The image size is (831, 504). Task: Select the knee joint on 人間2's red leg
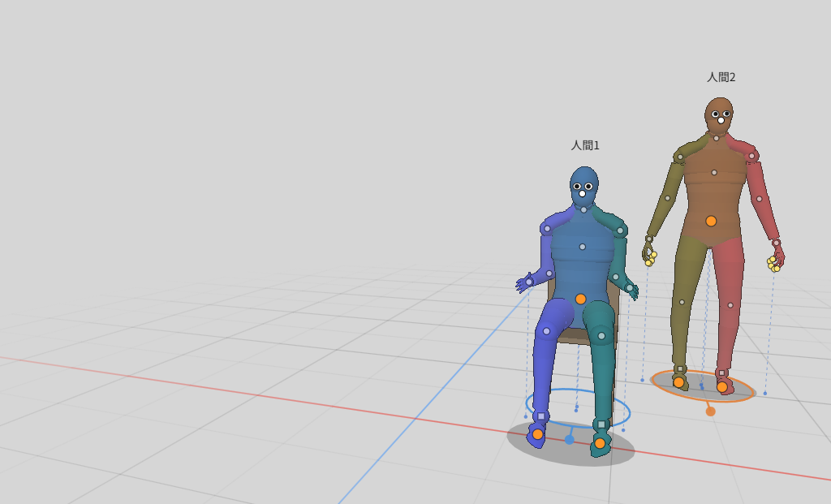730,305
